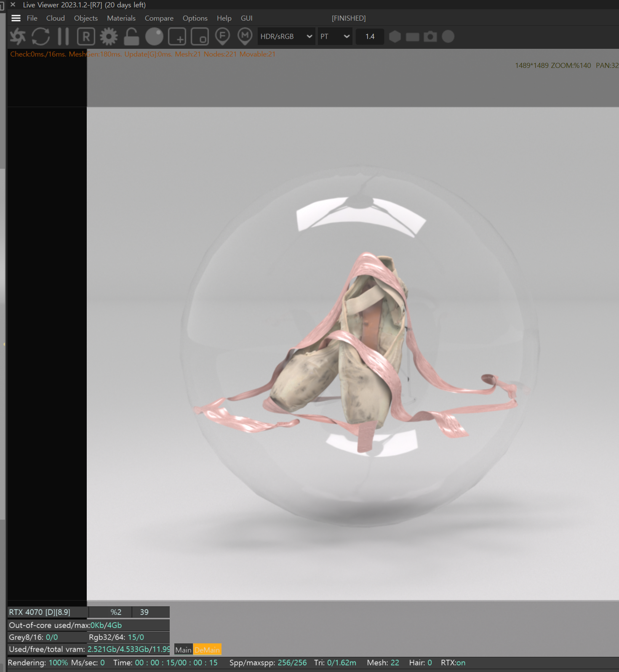Close the Live Viewer with the X button
This screenshot has height=672, width=619.
[13, 5]
